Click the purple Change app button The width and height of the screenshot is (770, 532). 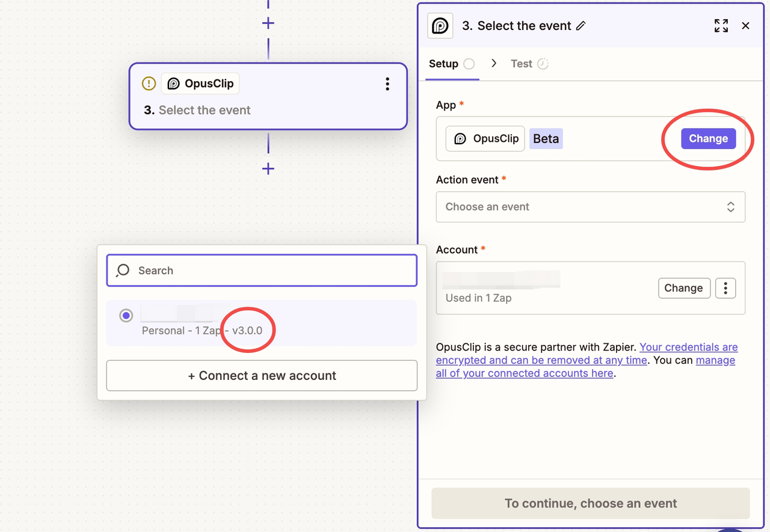(x=708, y=138)
